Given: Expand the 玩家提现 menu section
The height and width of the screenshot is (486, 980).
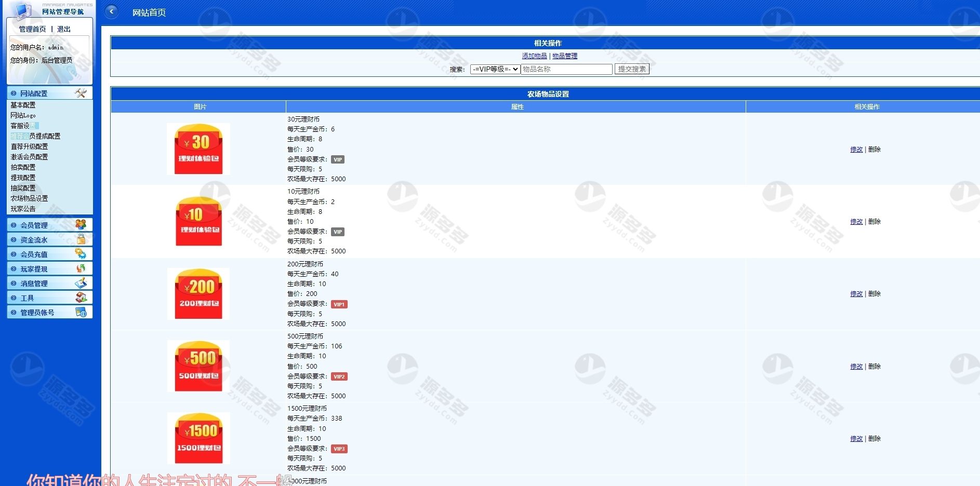Looking at the screenshot, I should point(50,268).
